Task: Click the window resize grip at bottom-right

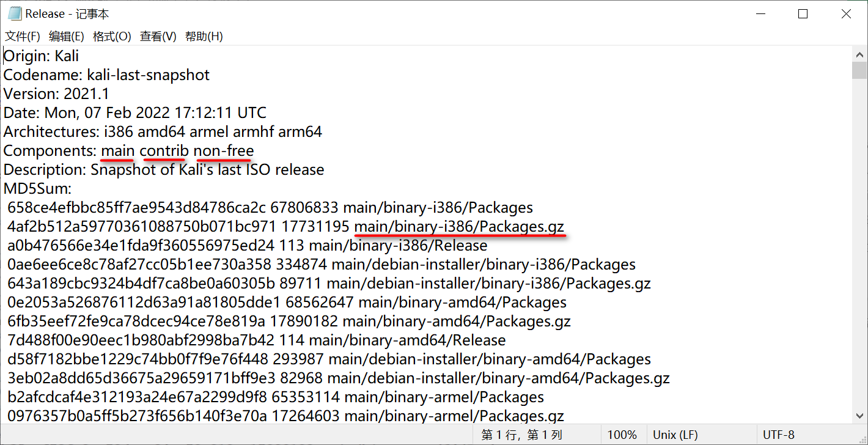Action: [861, 438]
